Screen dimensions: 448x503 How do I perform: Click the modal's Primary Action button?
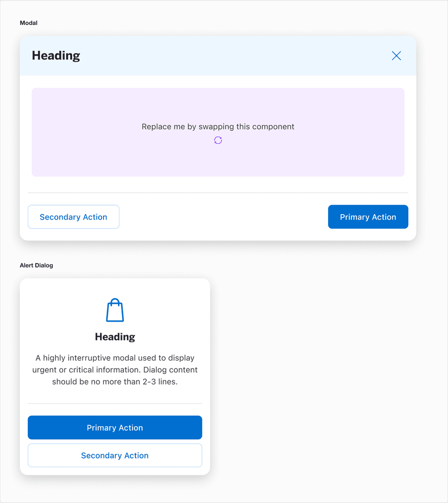368,217
